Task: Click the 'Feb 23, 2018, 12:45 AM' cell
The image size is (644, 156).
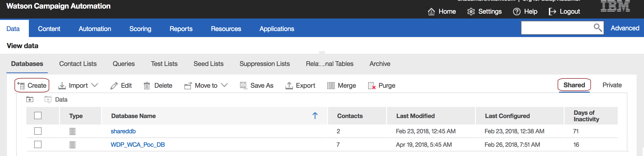Action: 425,131
